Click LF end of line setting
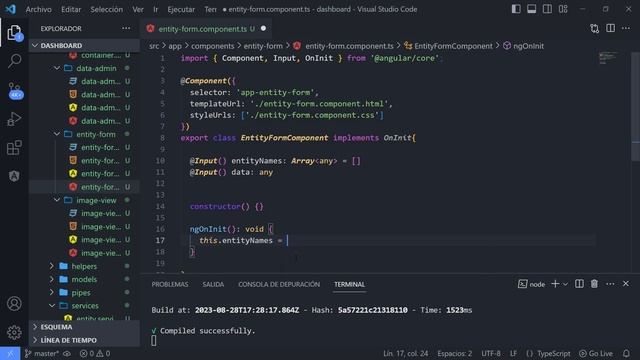 [x=513, y=353]
